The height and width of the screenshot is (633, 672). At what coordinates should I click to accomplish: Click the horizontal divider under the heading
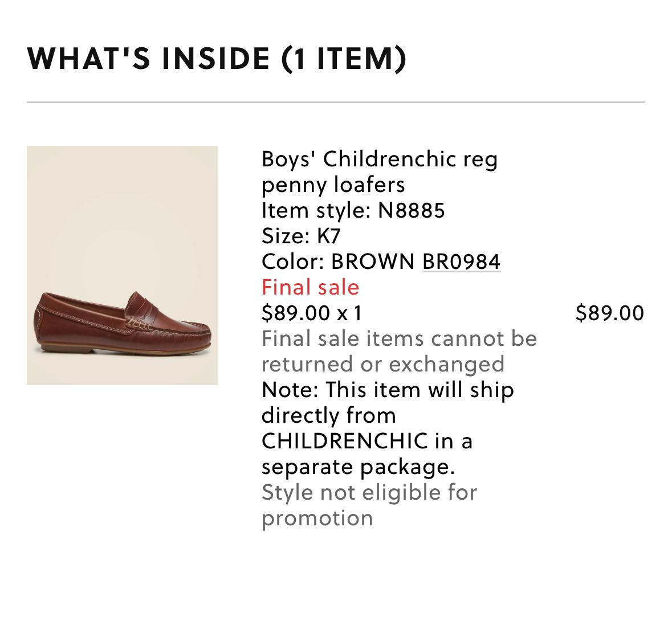point(336,103)
